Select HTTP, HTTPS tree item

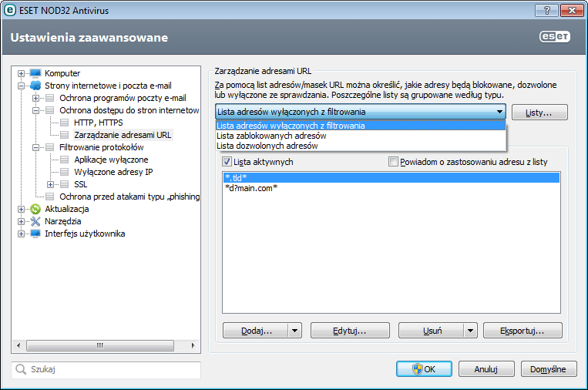[98, 123]
